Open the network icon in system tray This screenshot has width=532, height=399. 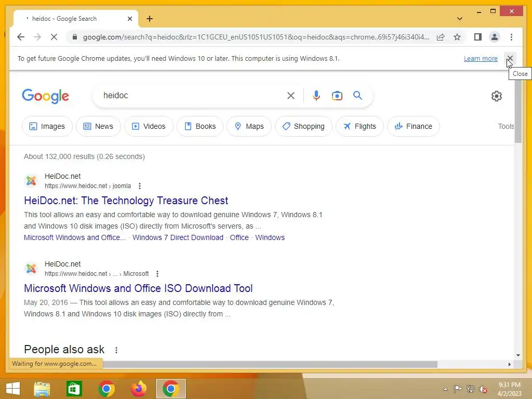pos(471,389)
